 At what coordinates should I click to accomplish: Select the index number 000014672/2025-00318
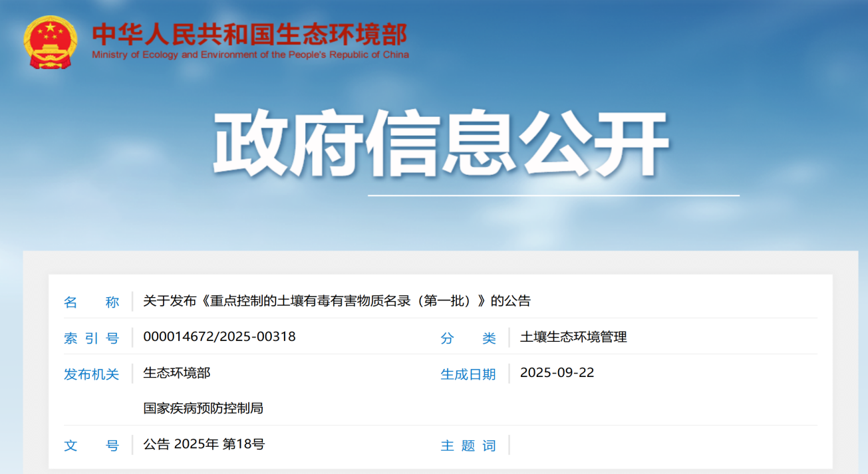click(219, 337)
